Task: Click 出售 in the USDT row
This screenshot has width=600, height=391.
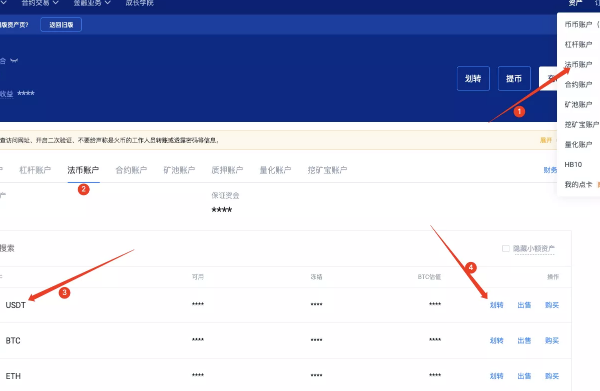Action: (524, 305)
